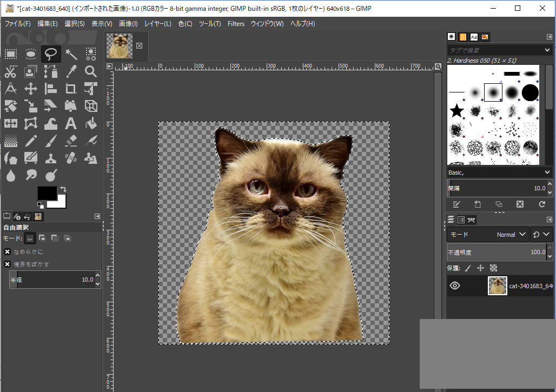Open the Filters menu

[236, 24]
